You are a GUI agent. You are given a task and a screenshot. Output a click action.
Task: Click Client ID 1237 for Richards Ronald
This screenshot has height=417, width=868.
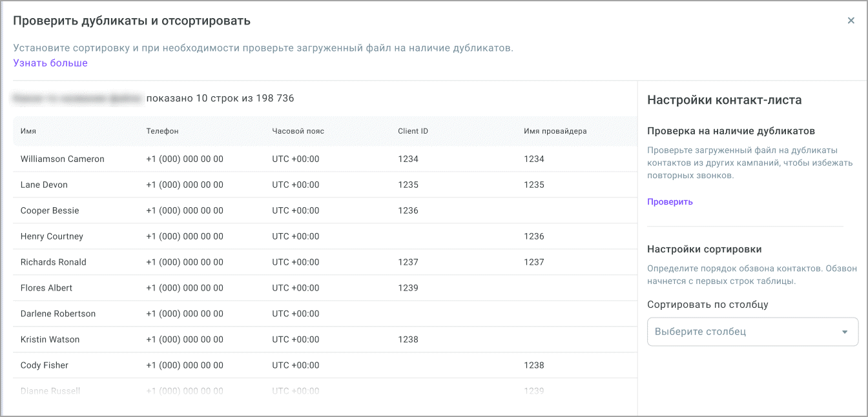[408, 262]
